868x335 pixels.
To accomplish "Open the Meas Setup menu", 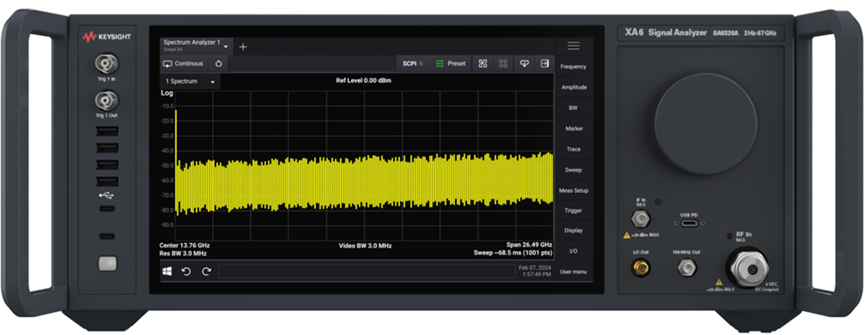I will tap(573, 190).
